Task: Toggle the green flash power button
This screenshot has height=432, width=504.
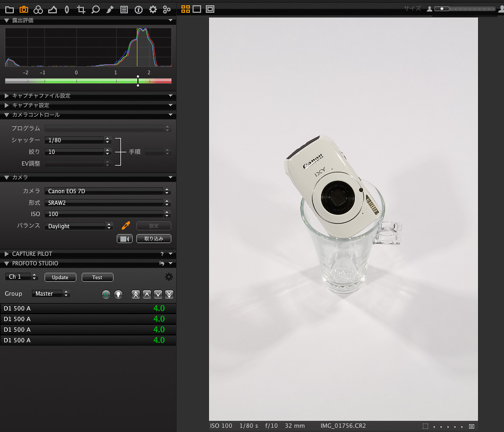Action: (106, 294)
